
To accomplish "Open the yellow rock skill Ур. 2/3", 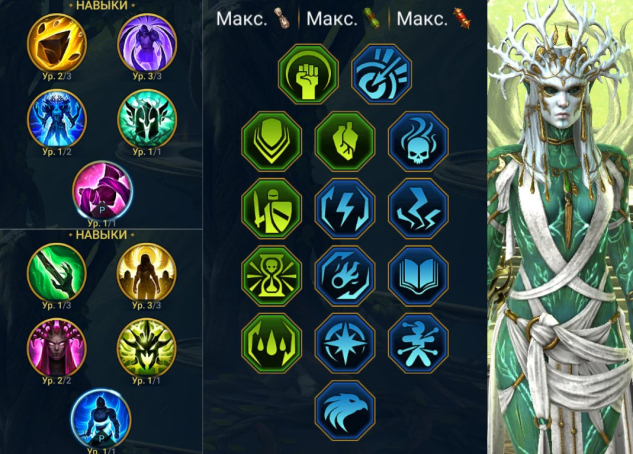I will (x=57, y=44).
